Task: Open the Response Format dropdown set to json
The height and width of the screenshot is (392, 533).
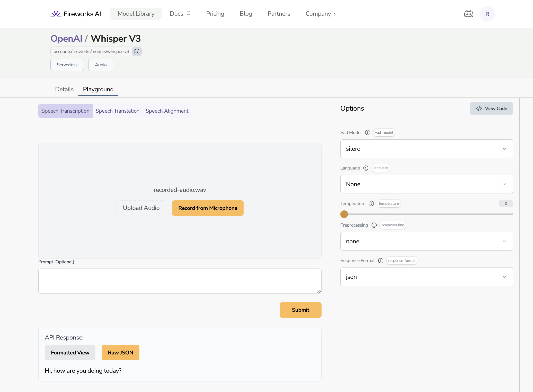Action: coord(427,277)
